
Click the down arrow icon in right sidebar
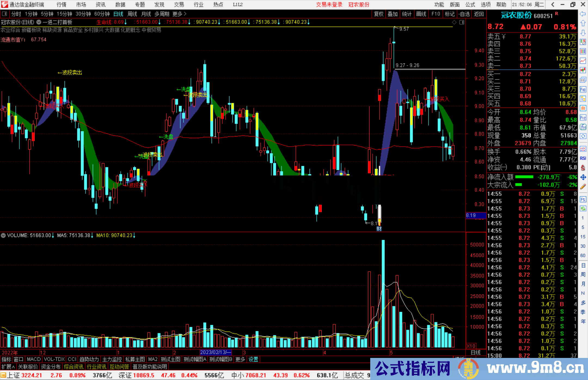click(583, 33)
